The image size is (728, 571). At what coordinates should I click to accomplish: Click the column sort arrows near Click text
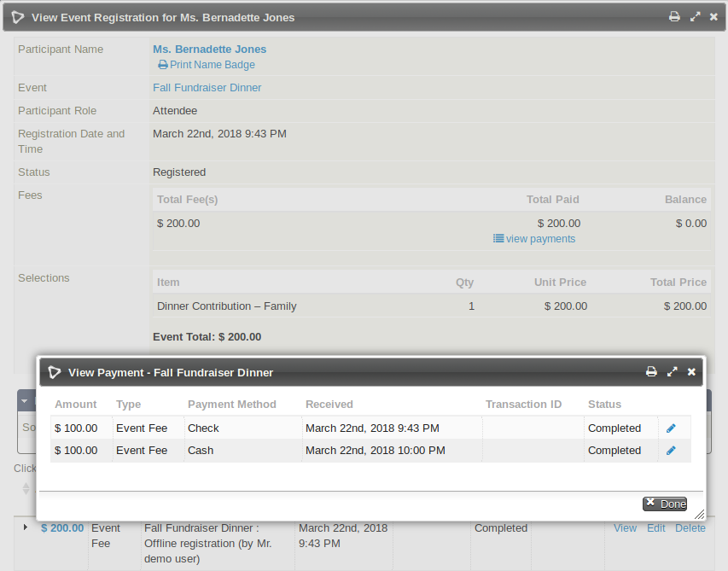(26, 488)
